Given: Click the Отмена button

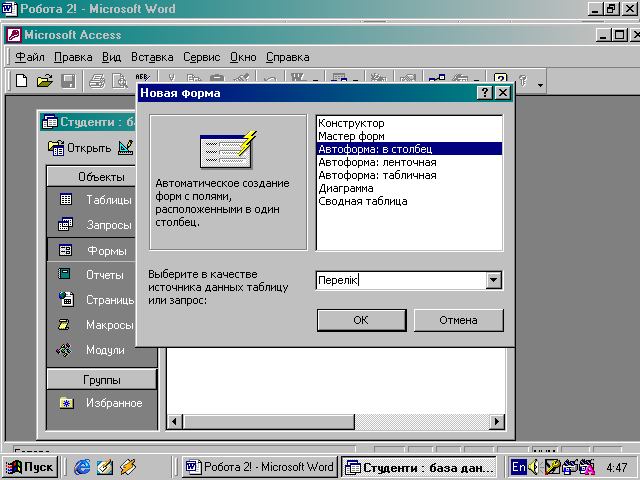Looking at the screenshot, I should [458, 320].
